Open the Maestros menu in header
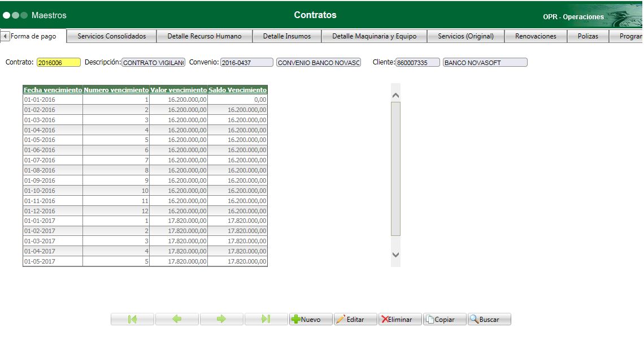 (x=49, y=15)
